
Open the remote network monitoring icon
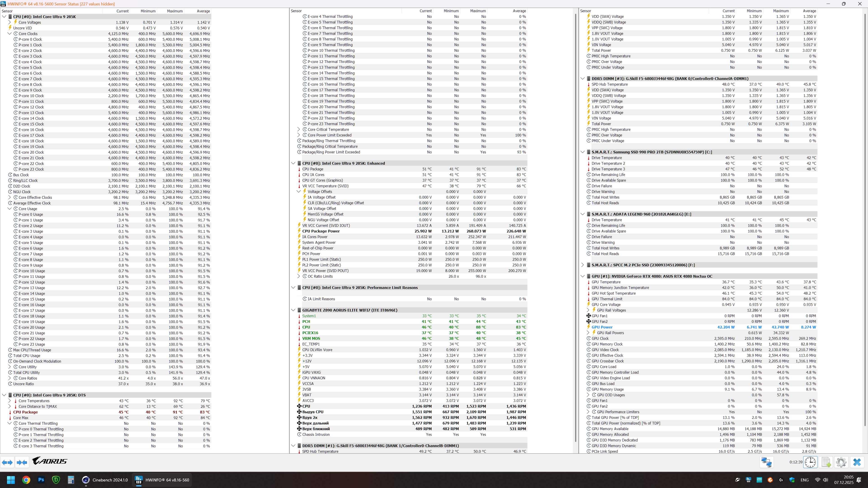tap(766, 462)
